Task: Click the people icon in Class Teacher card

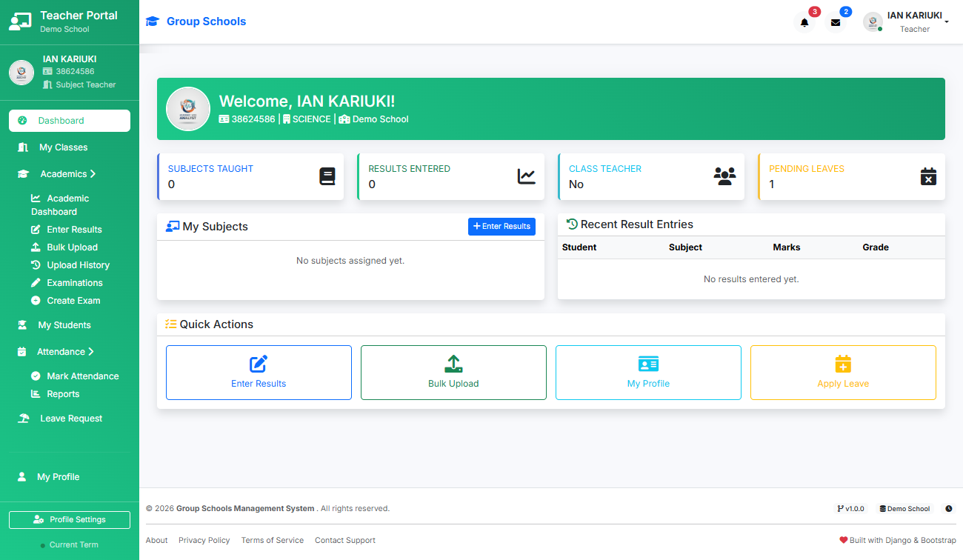Action: tap(725, 176)
